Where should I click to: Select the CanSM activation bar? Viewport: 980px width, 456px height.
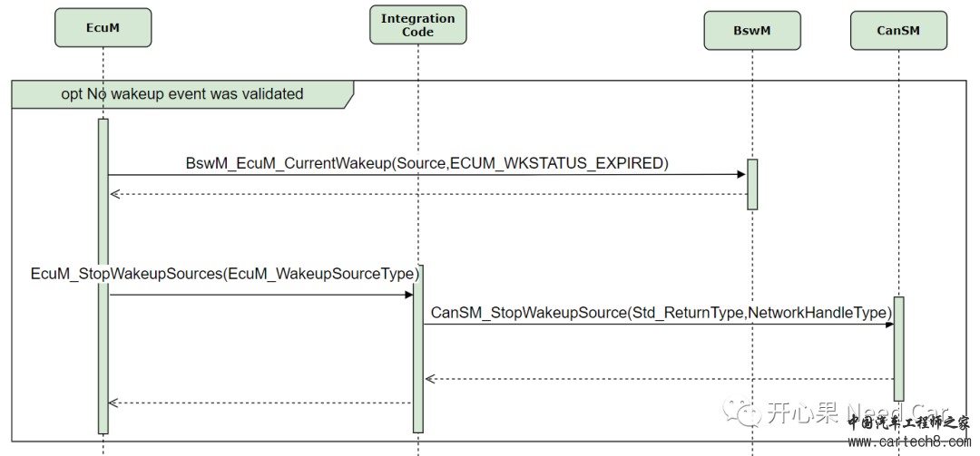click(x=898, y=349)
